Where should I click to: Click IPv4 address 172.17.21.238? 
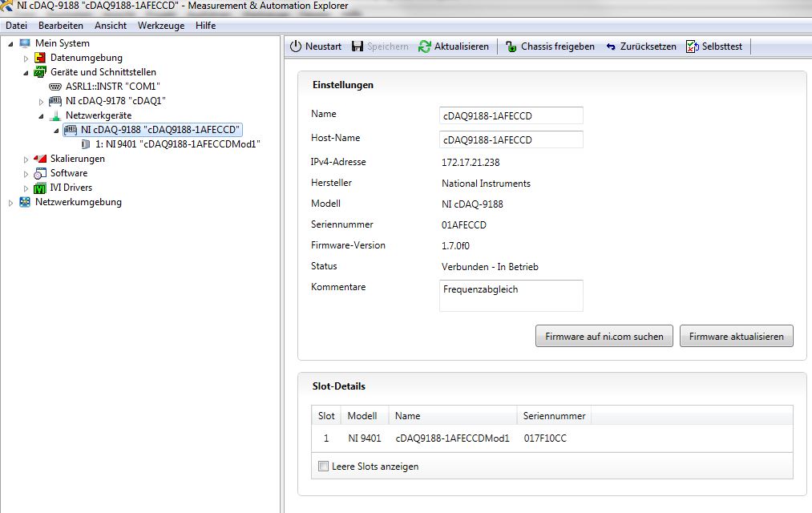(471, 163)
